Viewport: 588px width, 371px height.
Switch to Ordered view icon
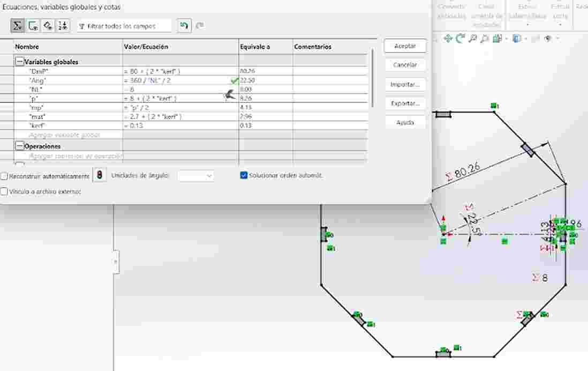63,26
